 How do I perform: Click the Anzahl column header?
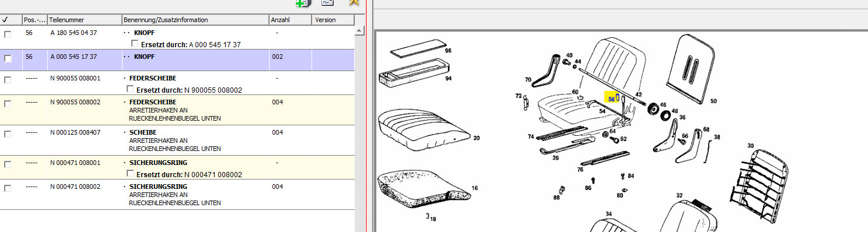pos(290,20)
